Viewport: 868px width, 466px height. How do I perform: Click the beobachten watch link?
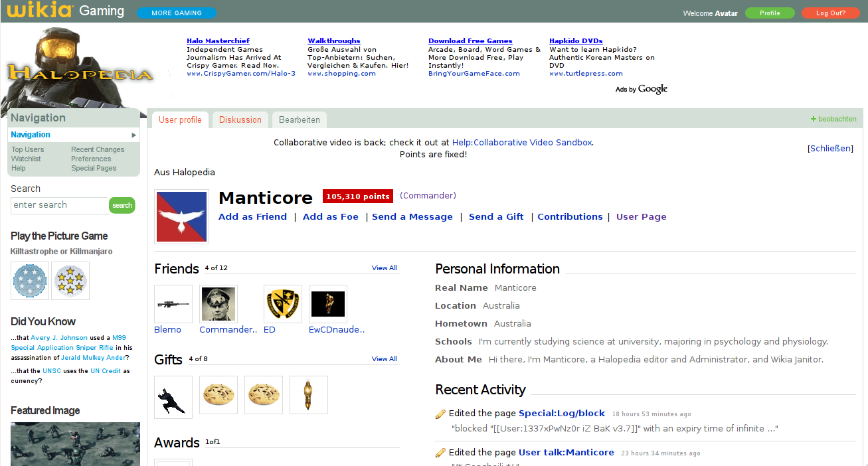click(x=837, y=119)
